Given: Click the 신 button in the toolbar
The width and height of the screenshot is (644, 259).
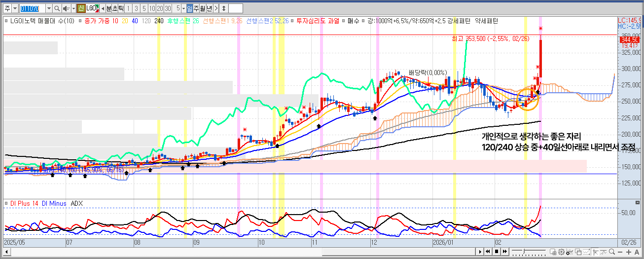Looking at the screenshot, I should coord(80,8).
